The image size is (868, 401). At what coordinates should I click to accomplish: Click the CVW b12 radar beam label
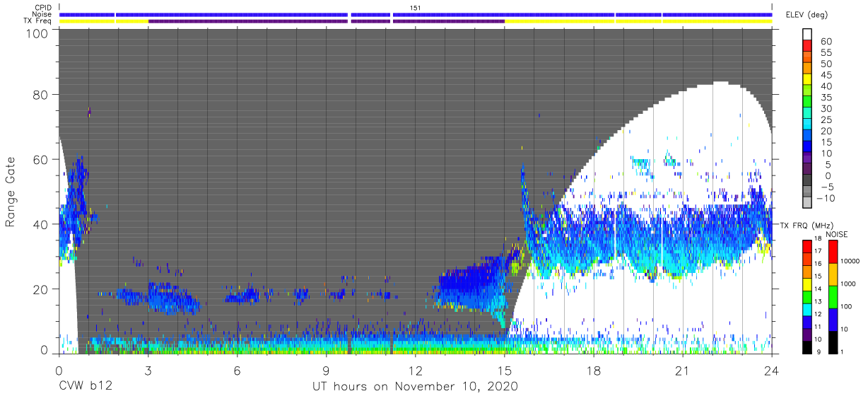[x=86, y=387]
